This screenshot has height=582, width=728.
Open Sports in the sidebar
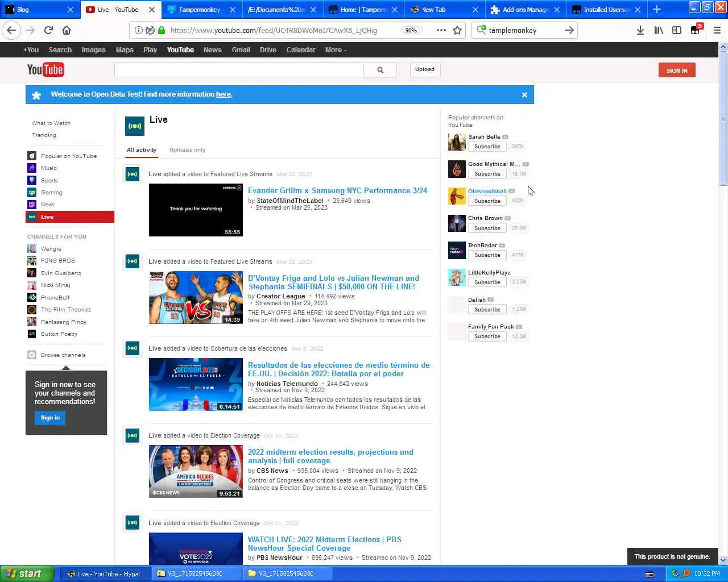pos(49,181)
